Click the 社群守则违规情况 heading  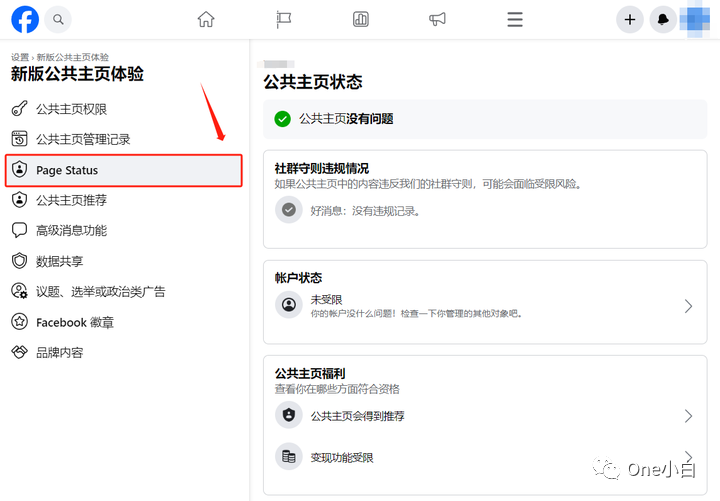[322, 168]
